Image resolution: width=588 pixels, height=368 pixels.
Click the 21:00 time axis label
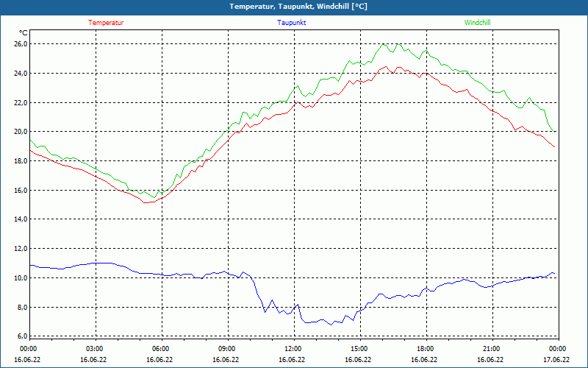click(x=491, y=349)
